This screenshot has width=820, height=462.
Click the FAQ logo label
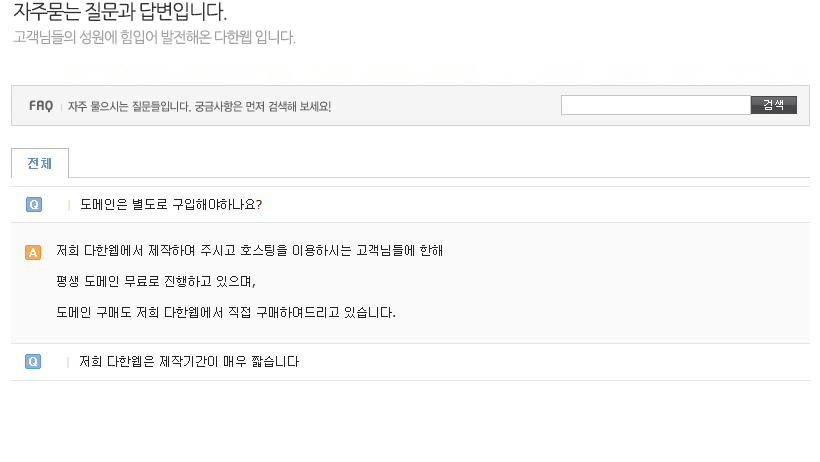pyautogui.click(x=40, y=105)
